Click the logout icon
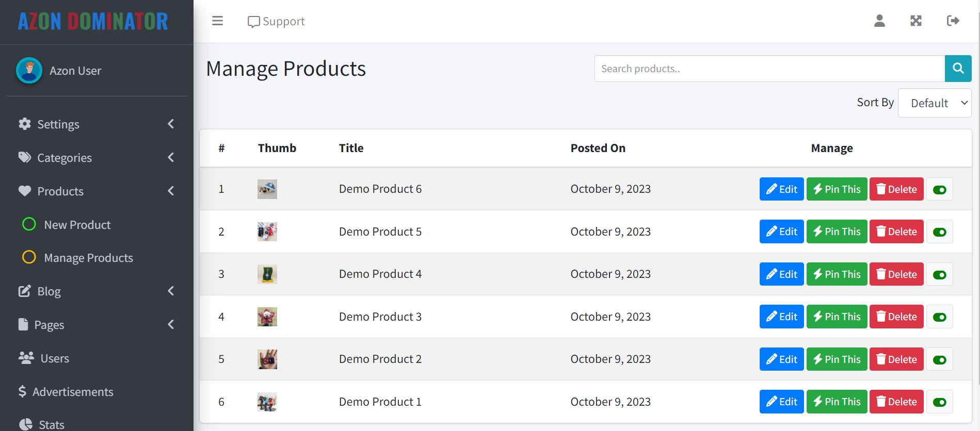This screenshot has width=980, height=431. 953,21
